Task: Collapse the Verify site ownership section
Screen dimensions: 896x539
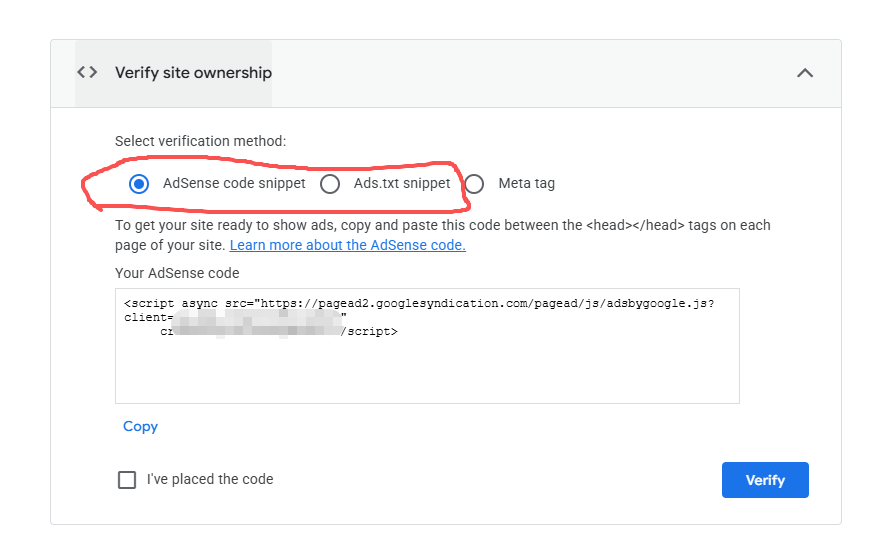Action: coord(804,73)
